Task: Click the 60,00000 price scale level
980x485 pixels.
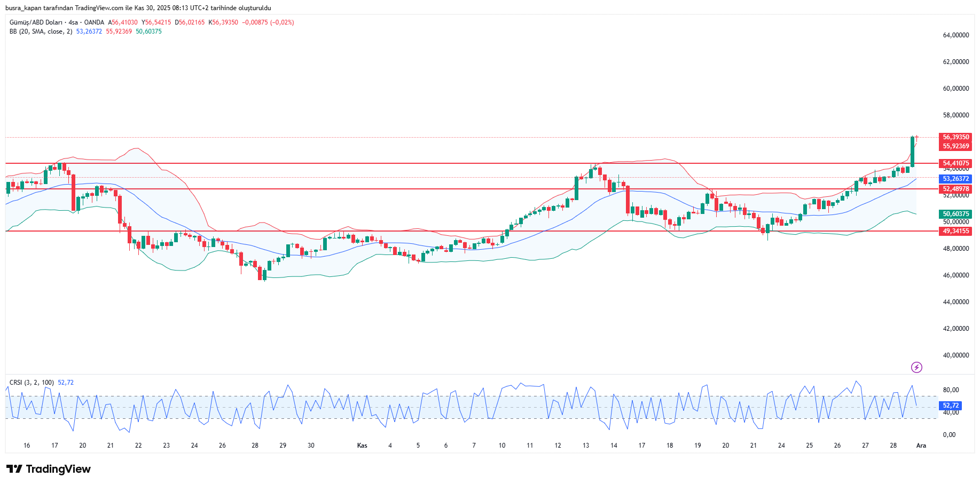Action: 955,89
